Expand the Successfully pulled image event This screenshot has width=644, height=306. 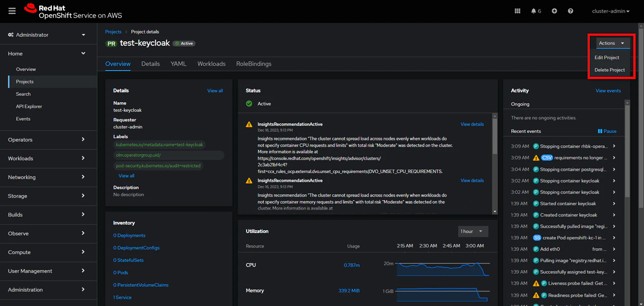coord(614,227)
